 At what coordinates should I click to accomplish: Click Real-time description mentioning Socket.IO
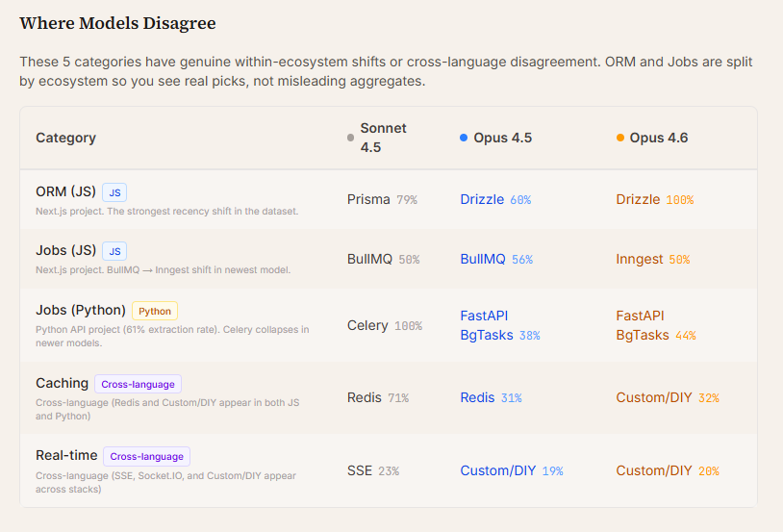point(165,482)
